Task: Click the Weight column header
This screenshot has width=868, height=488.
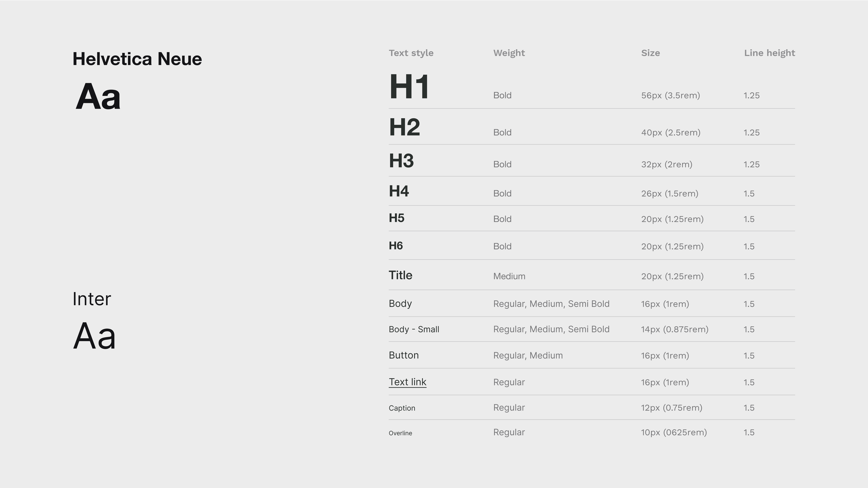Action: pos(509,53)
